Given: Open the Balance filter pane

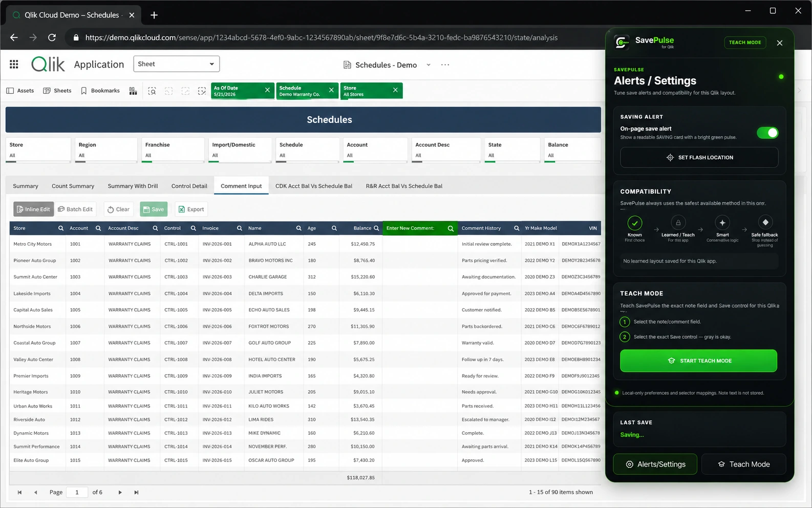Looking at the screenshot, I should point(572,150).
